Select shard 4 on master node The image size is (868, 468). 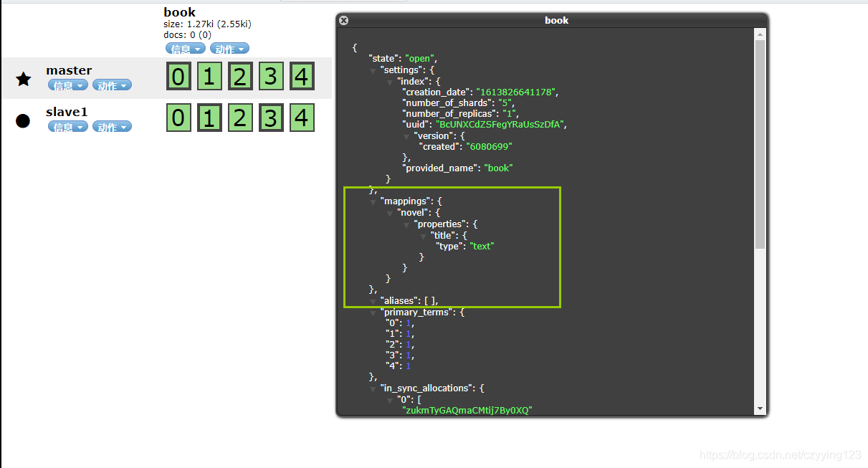[x=302, y=76]
